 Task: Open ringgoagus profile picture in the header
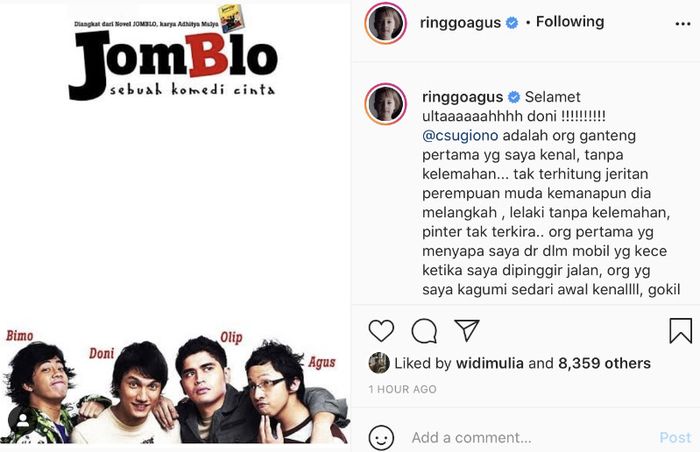(386, 23)
